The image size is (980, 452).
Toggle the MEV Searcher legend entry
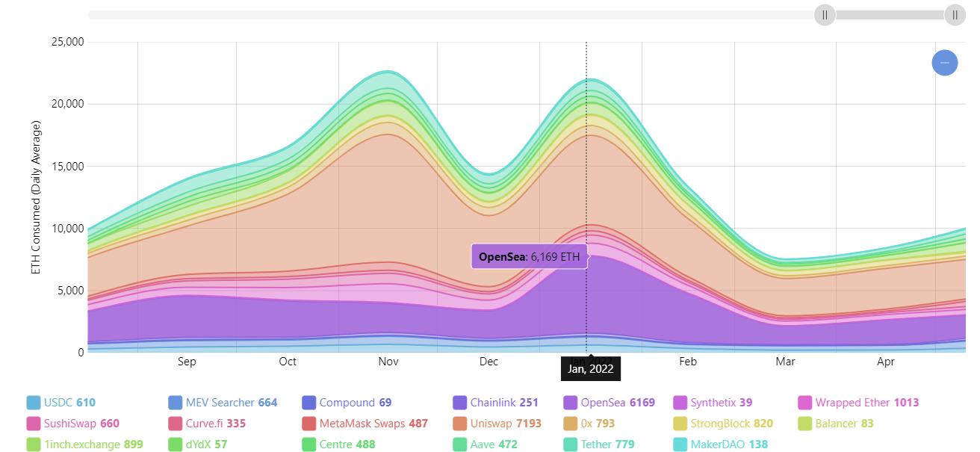click(x=221, y=403)
